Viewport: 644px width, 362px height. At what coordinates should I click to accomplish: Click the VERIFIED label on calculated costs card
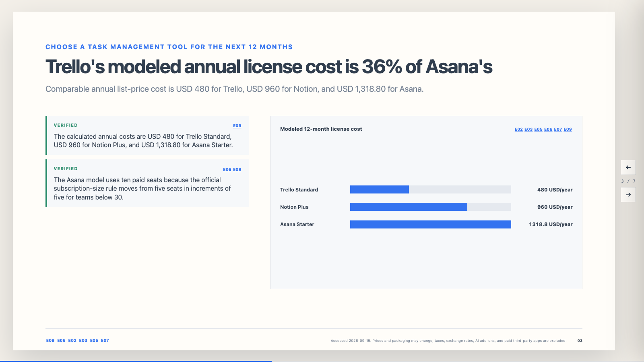click(66, 125)
